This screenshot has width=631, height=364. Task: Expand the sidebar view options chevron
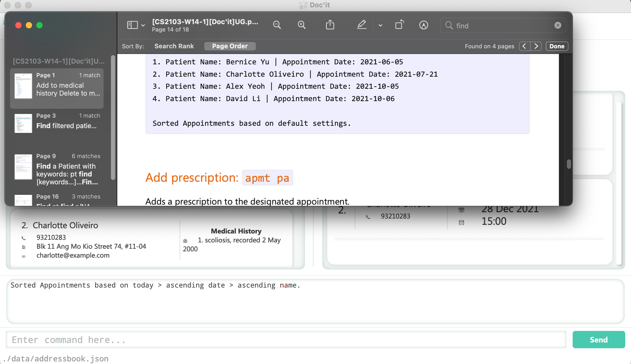click(x=143, y=25)
